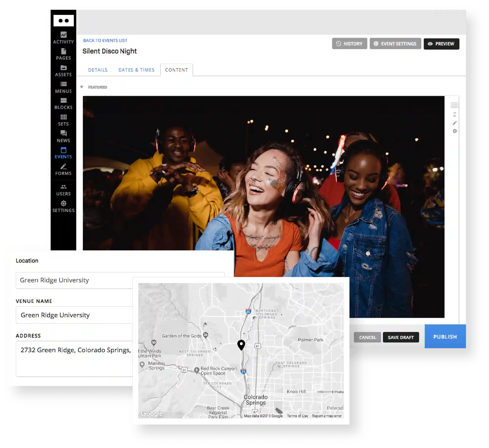Remove featured block with X icon

tap(455, 131)
